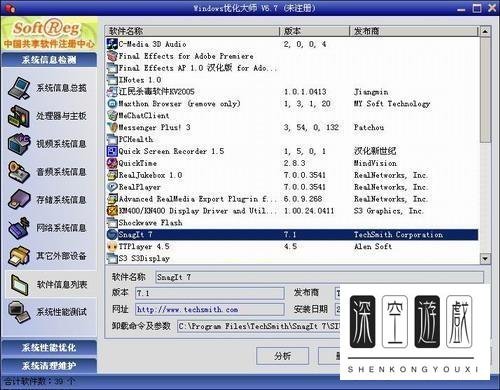Expand the 系统性能优化 section header
Viewport: 500px width, 390px height.
tap(49, 348)
